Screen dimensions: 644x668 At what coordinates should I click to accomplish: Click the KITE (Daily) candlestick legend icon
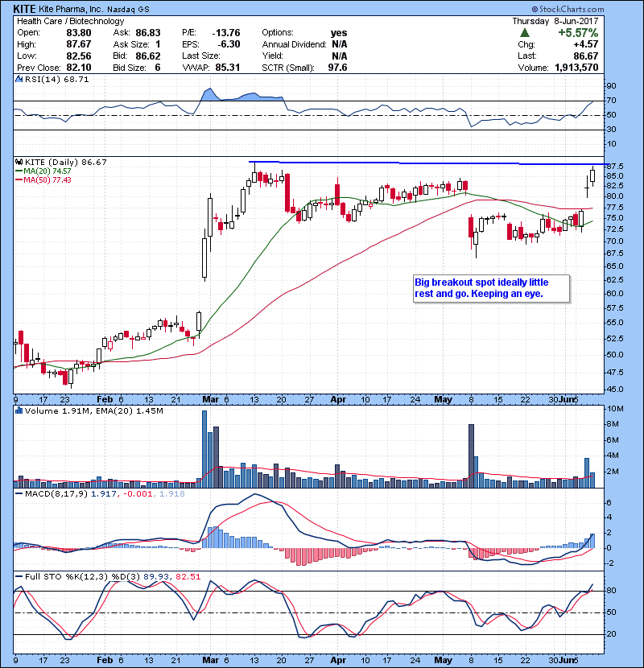pos(19,162)
